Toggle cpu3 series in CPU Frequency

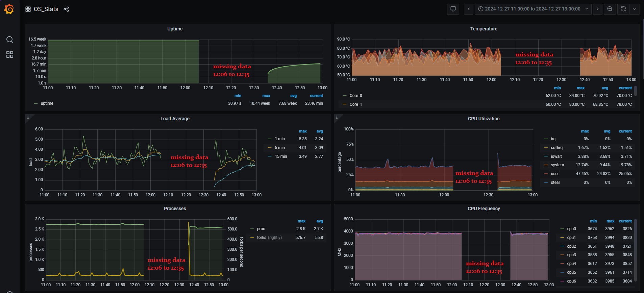click(x=571, y=255)
